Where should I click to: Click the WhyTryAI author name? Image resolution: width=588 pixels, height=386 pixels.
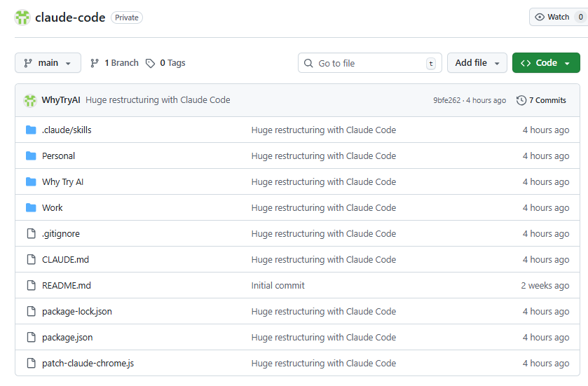click(x=61, y=100)
